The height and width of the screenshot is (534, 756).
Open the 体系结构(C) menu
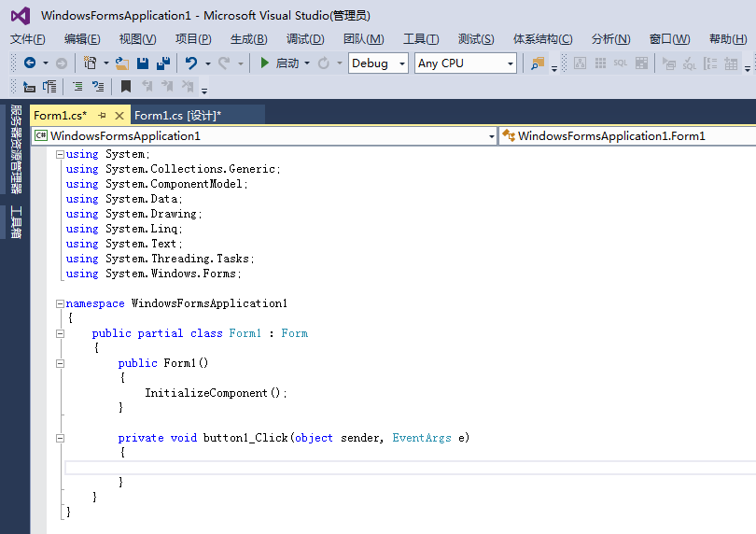tap(542, 39)
